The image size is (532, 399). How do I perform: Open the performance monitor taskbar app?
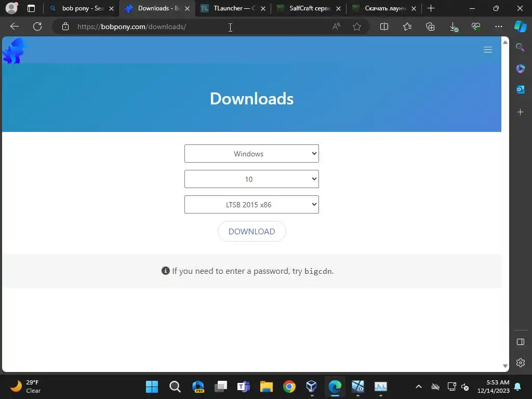click(x=381, y=387)
